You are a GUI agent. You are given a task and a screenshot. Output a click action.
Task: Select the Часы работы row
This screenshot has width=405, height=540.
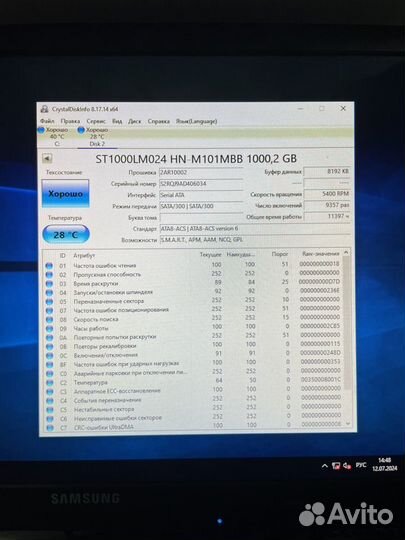(x=193, y=328)
